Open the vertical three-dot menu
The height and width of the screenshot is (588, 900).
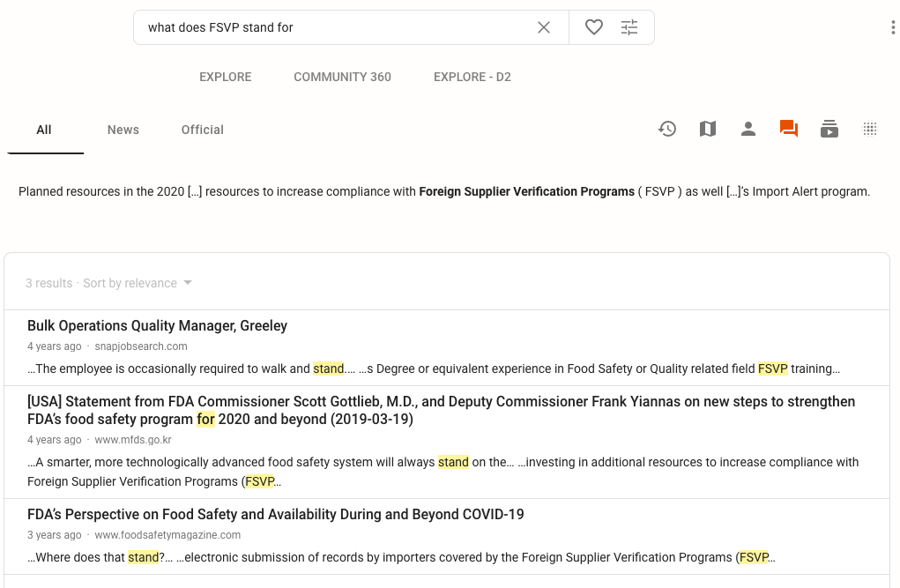pyautogui.click(x=893, y=27)
